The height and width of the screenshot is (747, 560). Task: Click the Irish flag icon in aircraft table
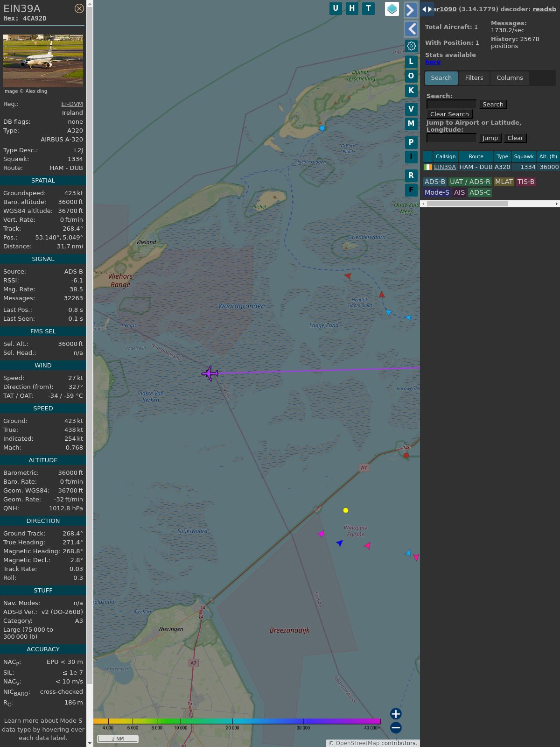(x=428, y=167)
